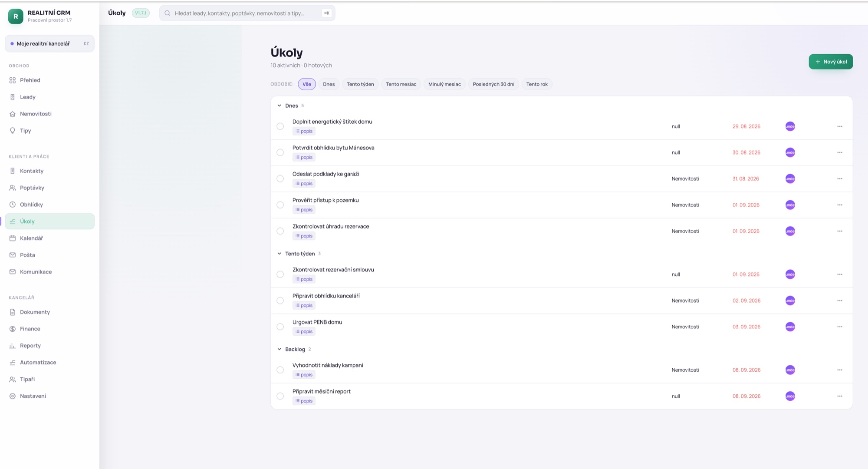Click due date 03. 09. 2026
The image size is (868, 469).
746,327
